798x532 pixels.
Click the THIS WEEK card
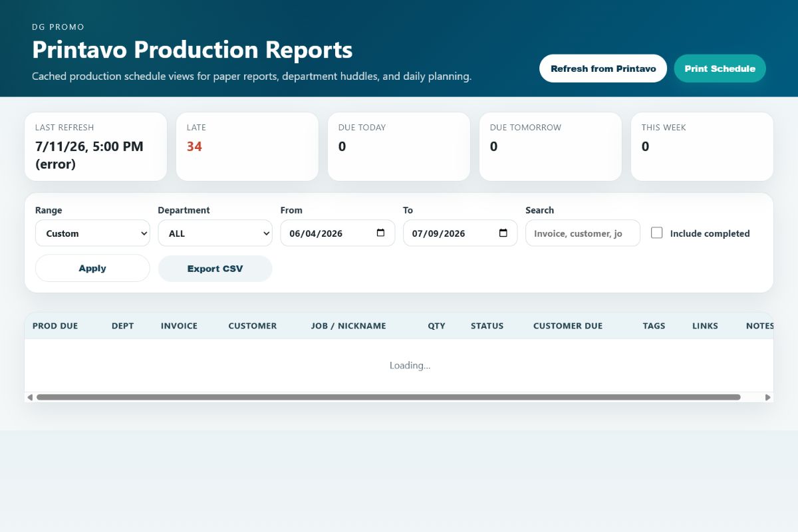point(702,146)
